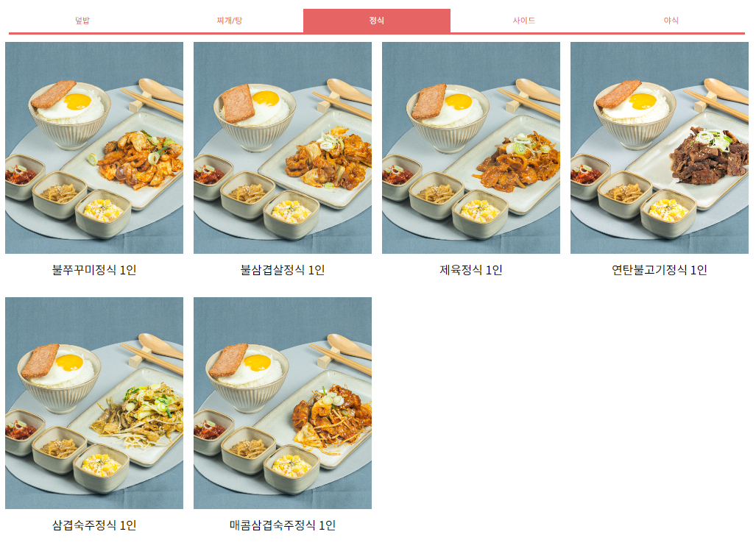The width and height of the screenshot is (756, 551).
Task: Select the active 정식 tab
Action: click(377, 21)
